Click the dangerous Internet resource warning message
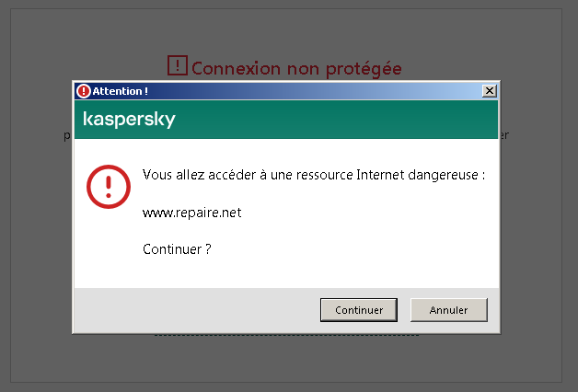Image resolution: width=578 pixels, height=392 pixels. (314, 175)
